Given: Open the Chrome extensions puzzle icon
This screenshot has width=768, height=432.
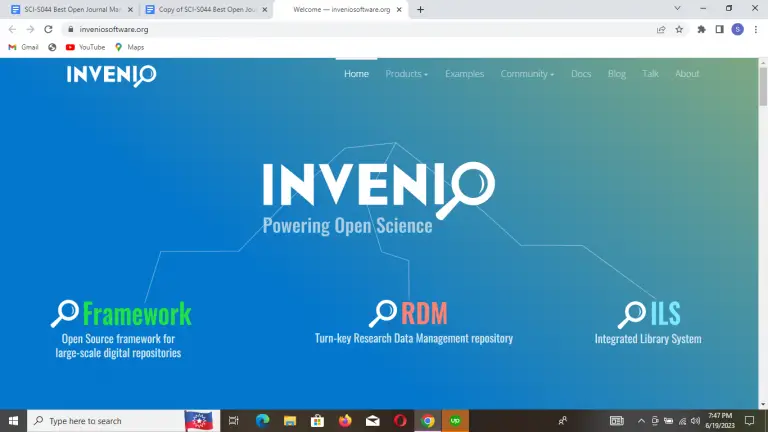Looking at the screenshot, I should (x=701, y=29).
